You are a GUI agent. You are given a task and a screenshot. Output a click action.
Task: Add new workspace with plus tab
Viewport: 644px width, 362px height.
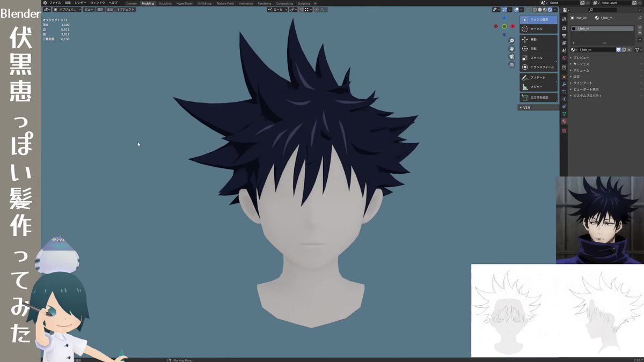pyautogui.click(x=315, y=3)
